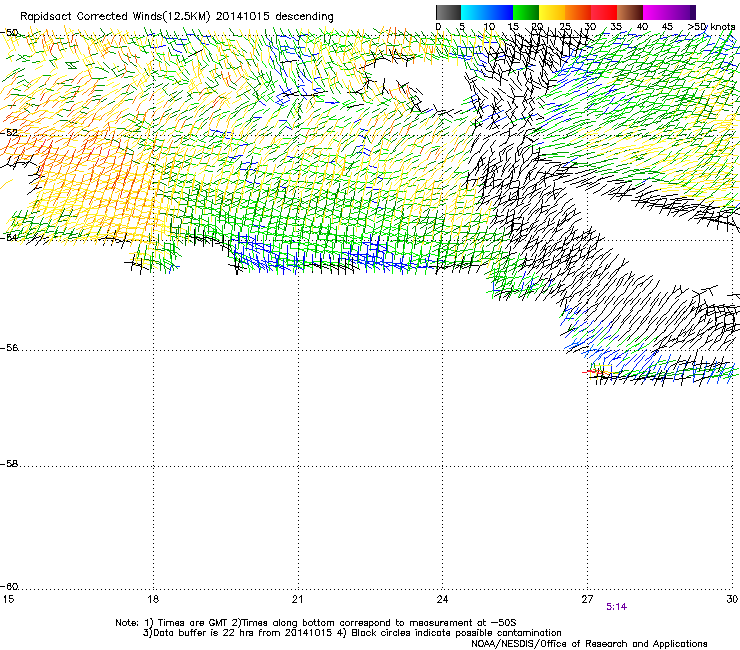Click the '21' longitude axis label
The height and width of the screenshot is (650, 740).
tap(297, 599)
